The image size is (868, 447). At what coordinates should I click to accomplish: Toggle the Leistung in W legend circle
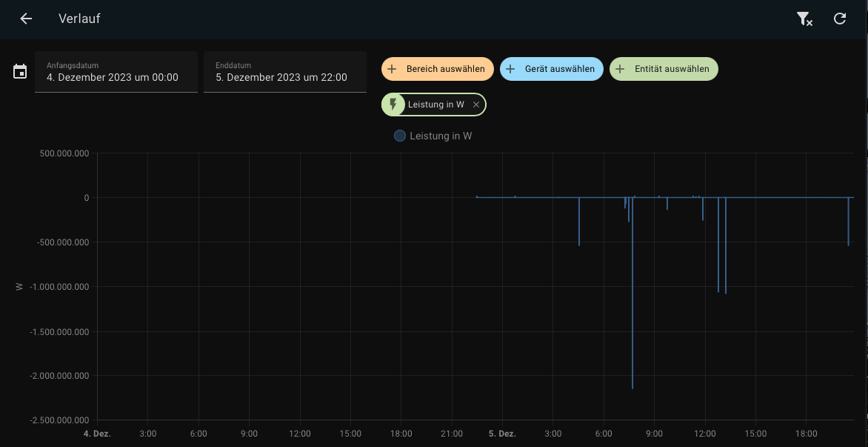[400, 136]
